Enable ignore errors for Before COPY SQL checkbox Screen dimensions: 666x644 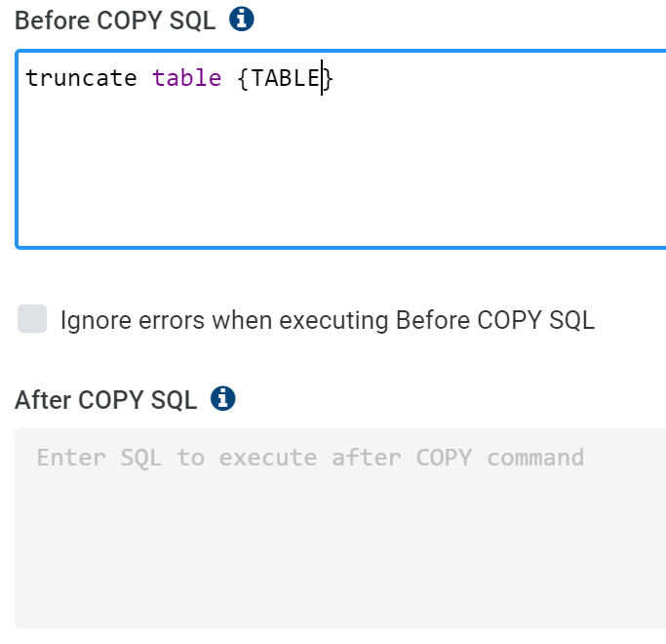(32, 319)
